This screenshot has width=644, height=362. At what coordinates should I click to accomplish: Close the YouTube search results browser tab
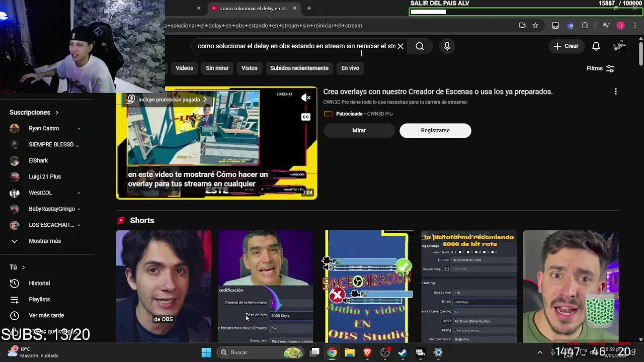pyautogui.click(x=294, y=8)
